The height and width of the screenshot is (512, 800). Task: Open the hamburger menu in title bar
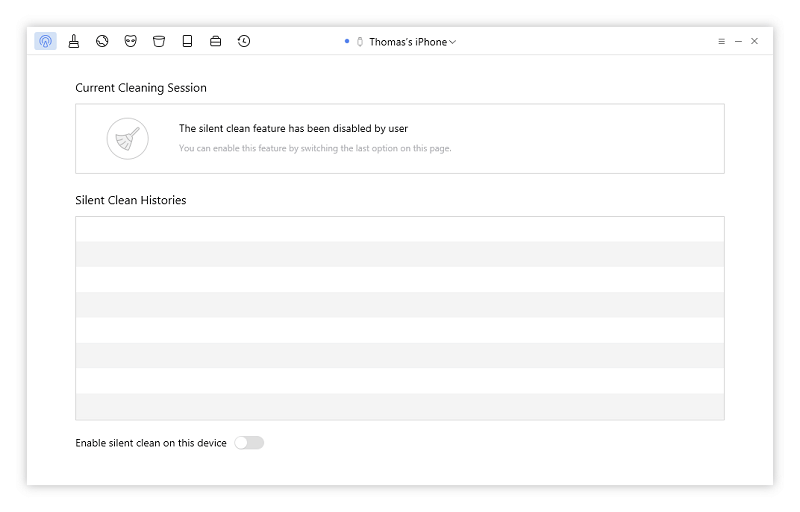(x=721, y=41)
